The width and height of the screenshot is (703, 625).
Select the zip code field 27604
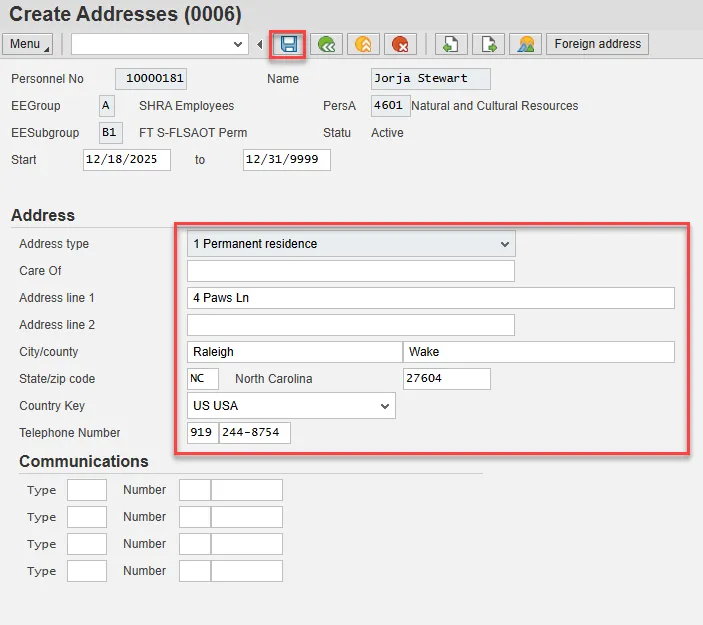click(x=446, y=379)
